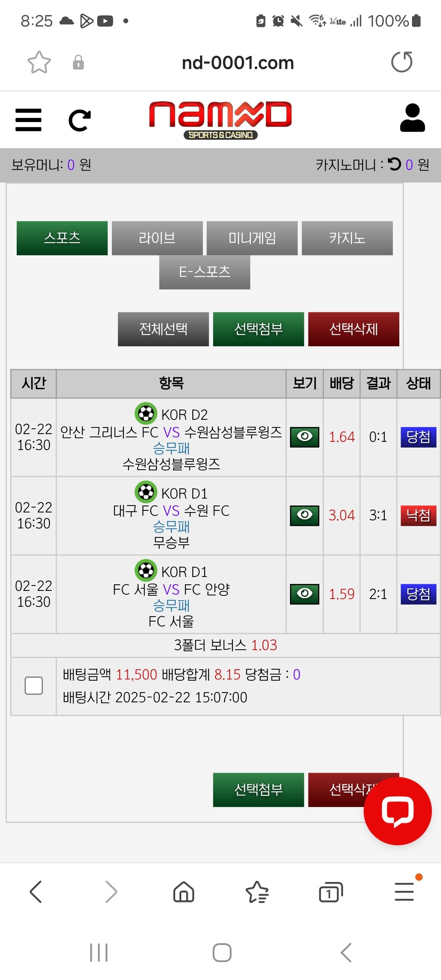The width and height of the screenshot is (441, 980).
Task: View details for Daegu FC match
Action: point(305,515)
